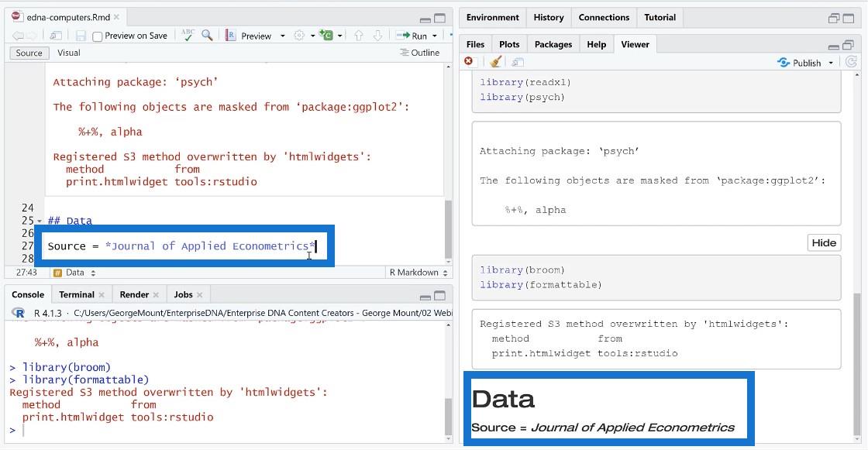Image resolution: width=868 pixels, height=450 pixels.
Task: Switch to Source editor mode
Action: coord(29,53)
